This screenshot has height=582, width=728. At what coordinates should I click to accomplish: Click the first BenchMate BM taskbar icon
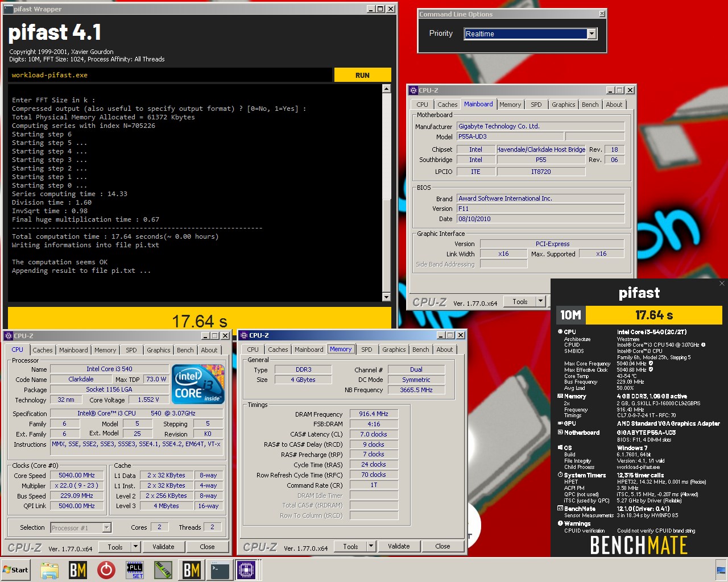point(78,570)
